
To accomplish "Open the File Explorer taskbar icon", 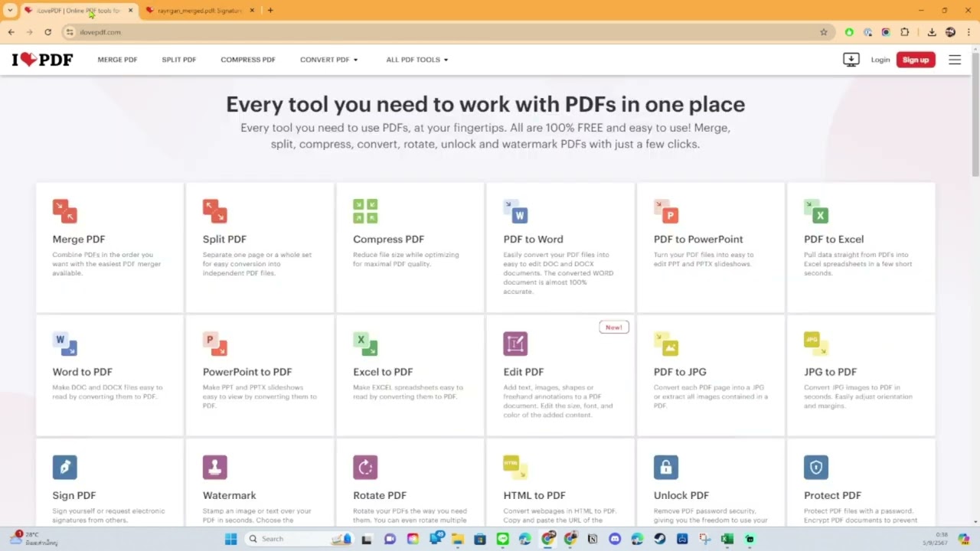I will [457, 539].
